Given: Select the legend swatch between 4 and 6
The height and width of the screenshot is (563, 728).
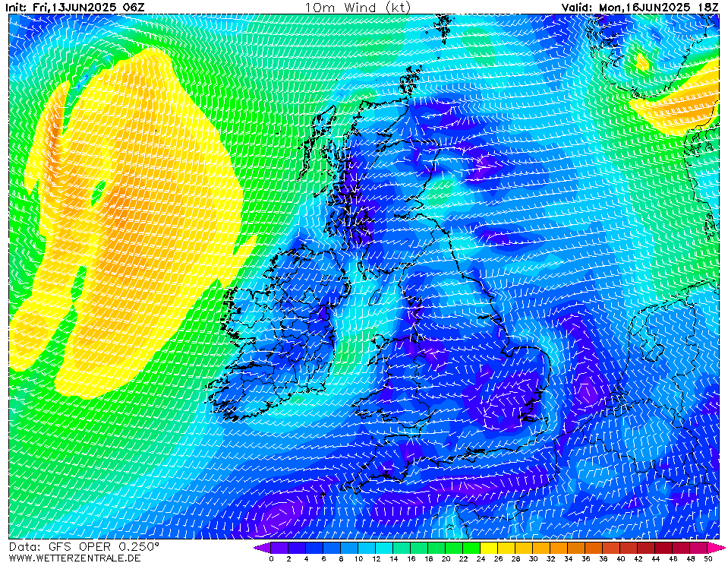Looking at the screenshot, I should pyautogui.click(x=314, y=548).
